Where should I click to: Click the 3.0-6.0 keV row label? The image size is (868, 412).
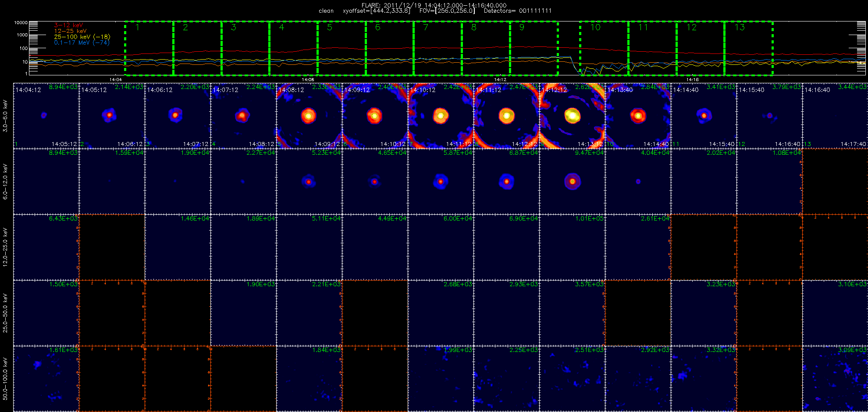pyautogui.click(x=5, y=116)
